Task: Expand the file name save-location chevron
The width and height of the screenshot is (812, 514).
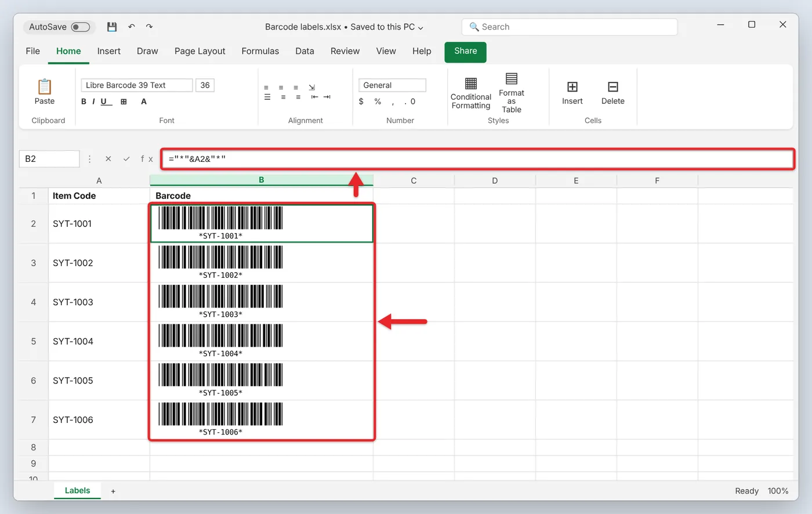Action: click(420, 27)
